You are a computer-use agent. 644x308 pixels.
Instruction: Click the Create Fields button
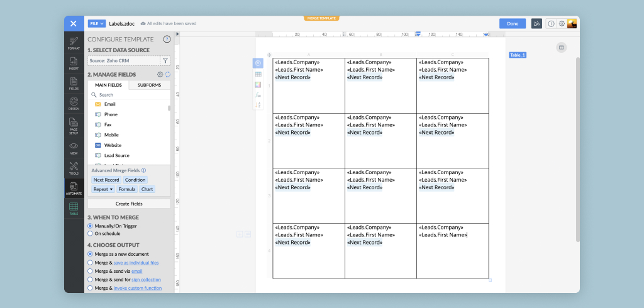pos(129,204)
